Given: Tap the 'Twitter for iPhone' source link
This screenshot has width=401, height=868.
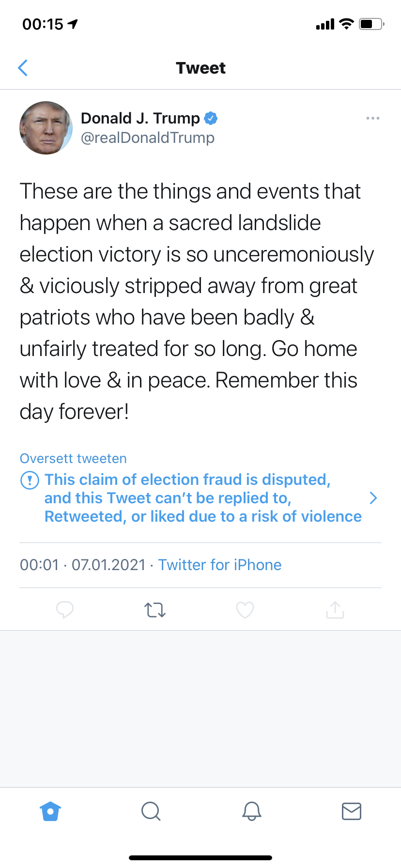Looking at the screenshot, I should 220,565.
